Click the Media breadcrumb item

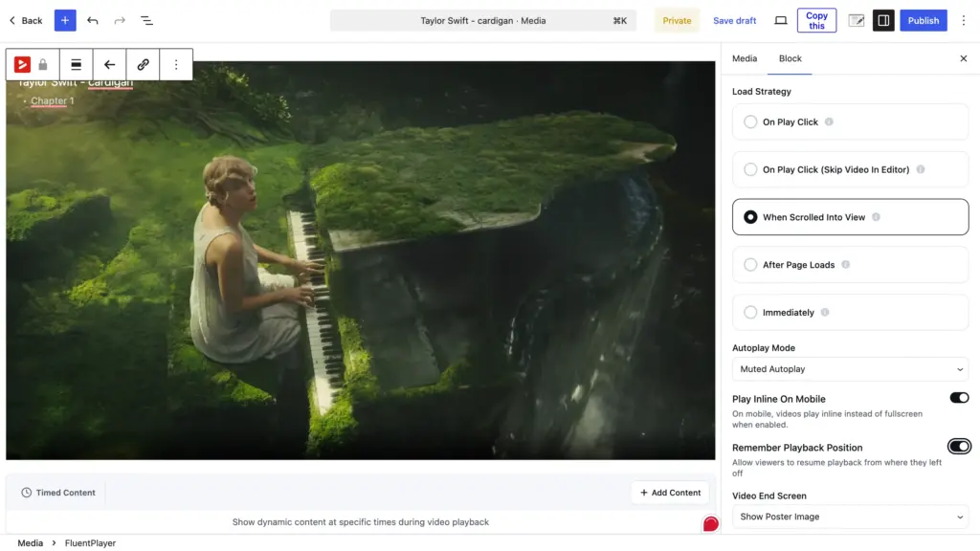click(30, 543)
